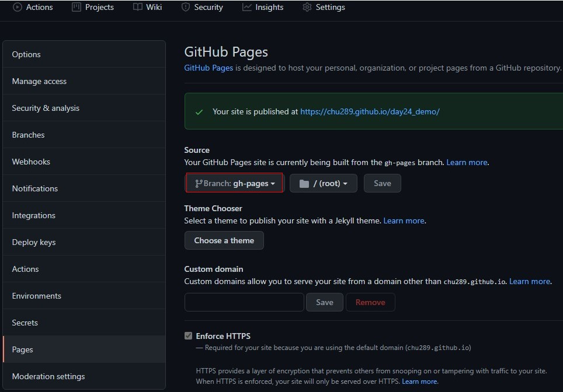
Task: Switch to the Actions repository tab
Action: point(33,7)
